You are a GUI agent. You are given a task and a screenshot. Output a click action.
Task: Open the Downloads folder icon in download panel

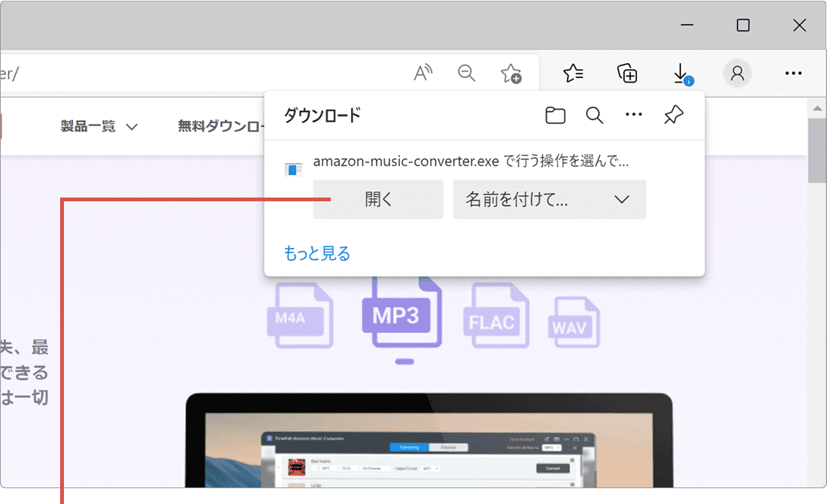[555, 115]
